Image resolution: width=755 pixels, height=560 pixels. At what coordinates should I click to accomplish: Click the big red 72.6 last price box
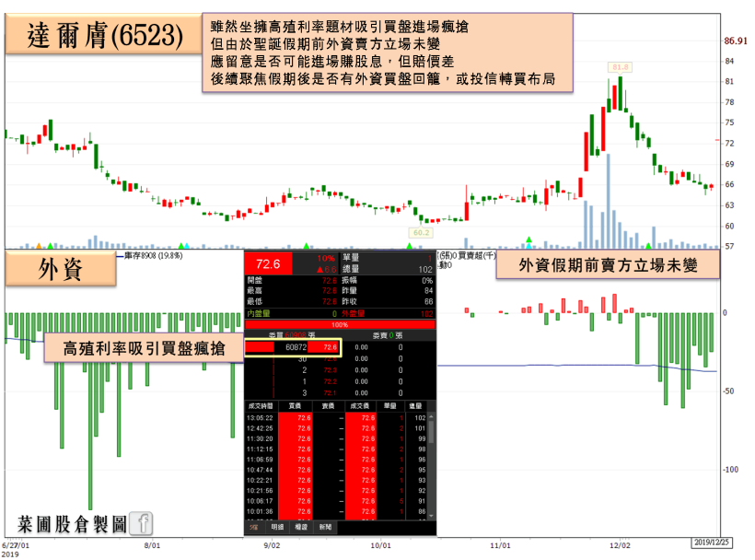[x=268, y=263]
